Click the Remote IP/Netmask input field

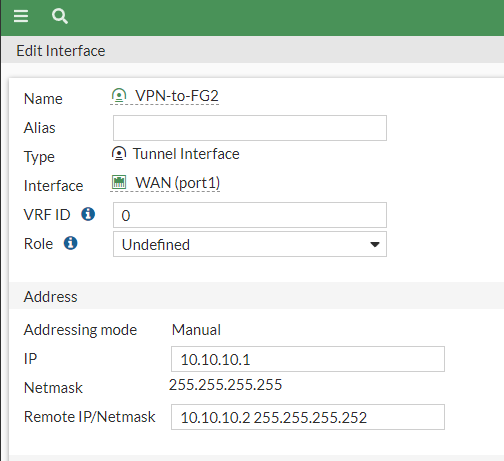(x=308, y=417)
